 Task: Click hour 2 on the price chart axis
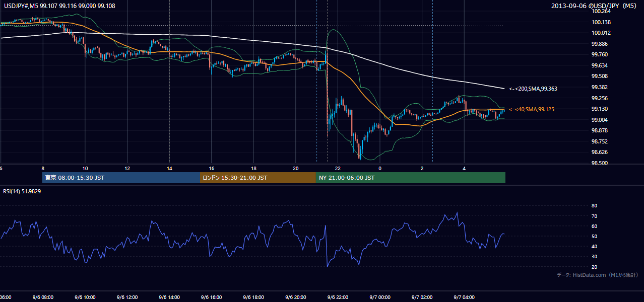[x=422, y=168]
